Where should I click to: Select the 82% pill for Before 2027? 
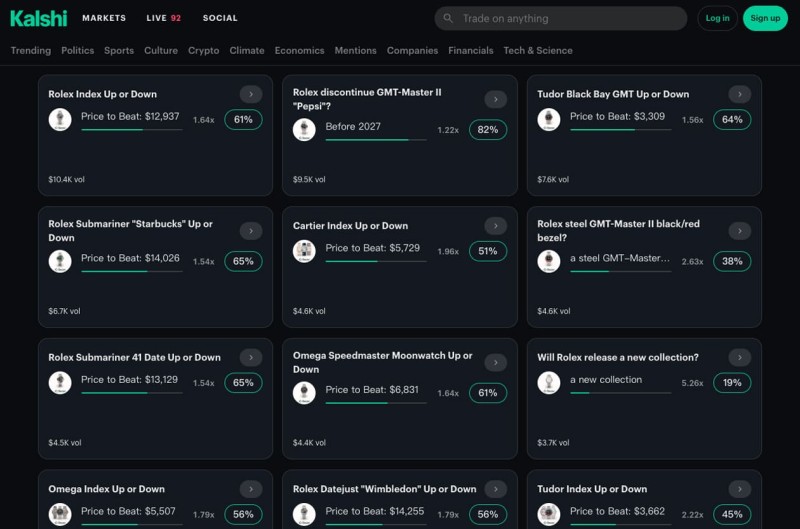pos(487,130)
